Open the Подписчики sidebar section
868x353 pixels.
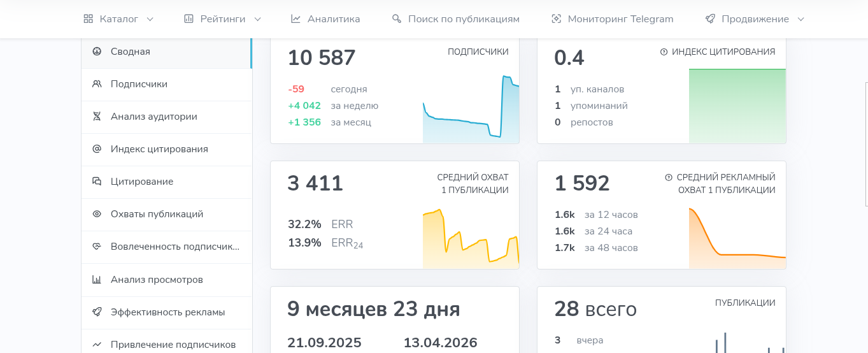(x=167, y=84)
